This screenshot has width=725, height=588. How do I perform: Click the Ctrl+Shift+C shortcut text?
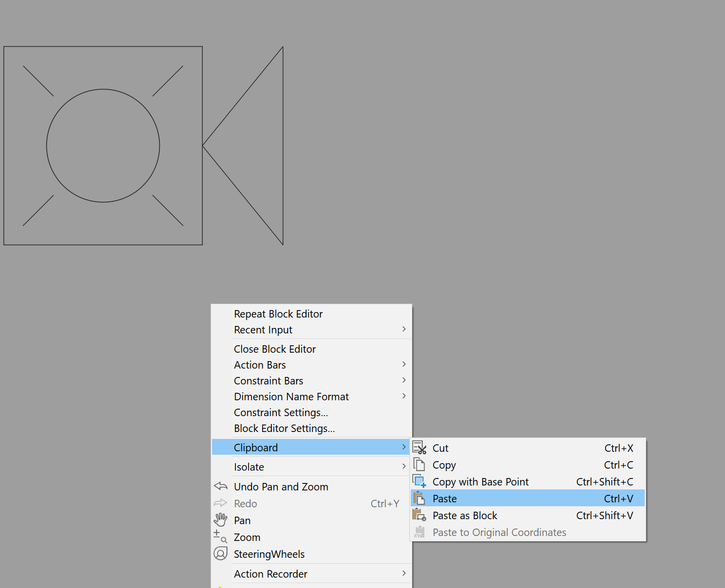(605, 481)
